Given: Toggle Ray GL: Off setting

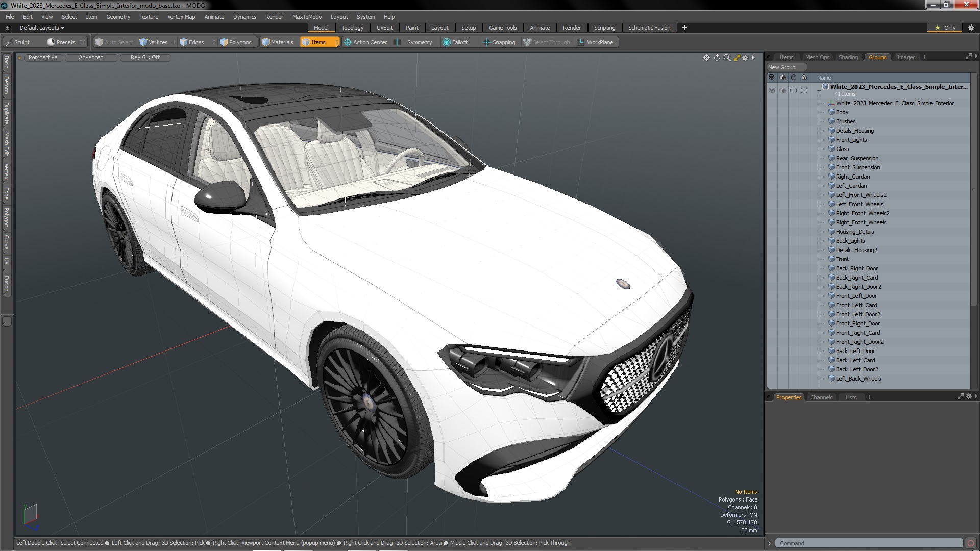Looking at the screenshot, I should [145, 58].
